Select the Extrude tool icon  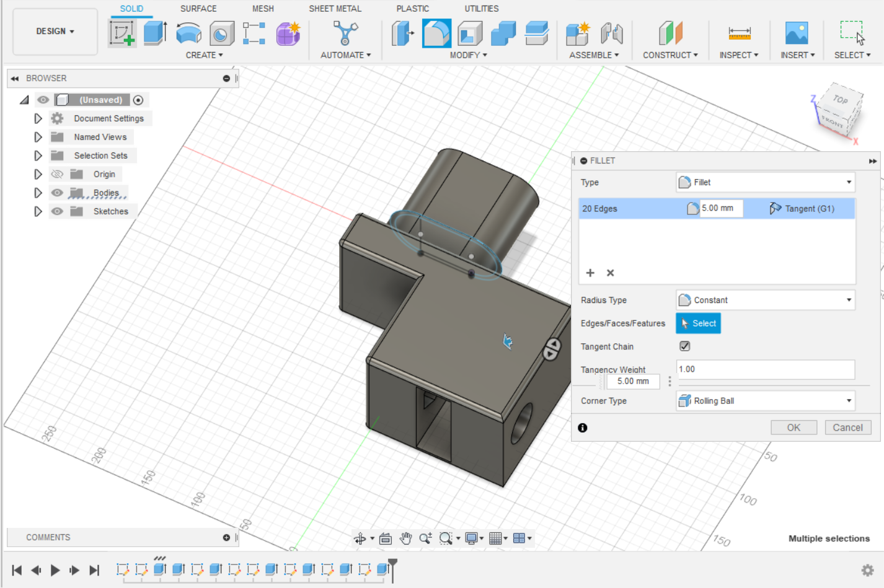pos(155,33)
